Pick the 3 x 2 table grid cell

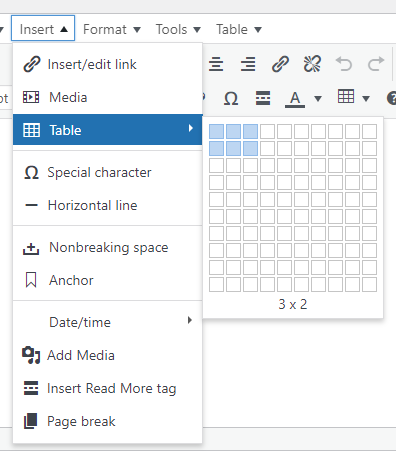[x=250, y=148]
